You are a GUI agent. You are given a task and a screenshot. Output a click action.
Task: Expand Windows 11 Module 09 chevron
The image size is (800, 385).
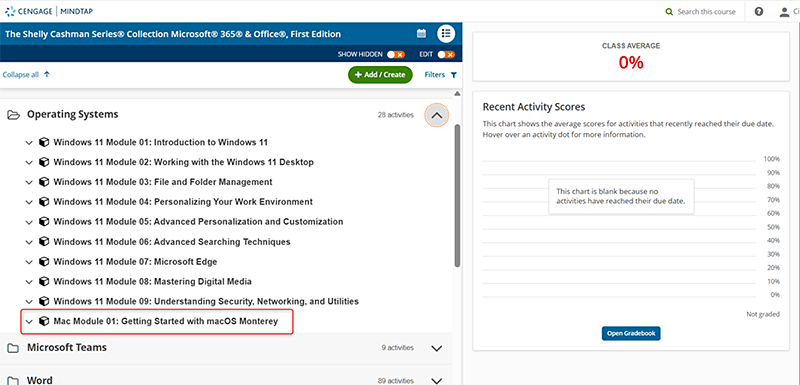tap(29, 302)
